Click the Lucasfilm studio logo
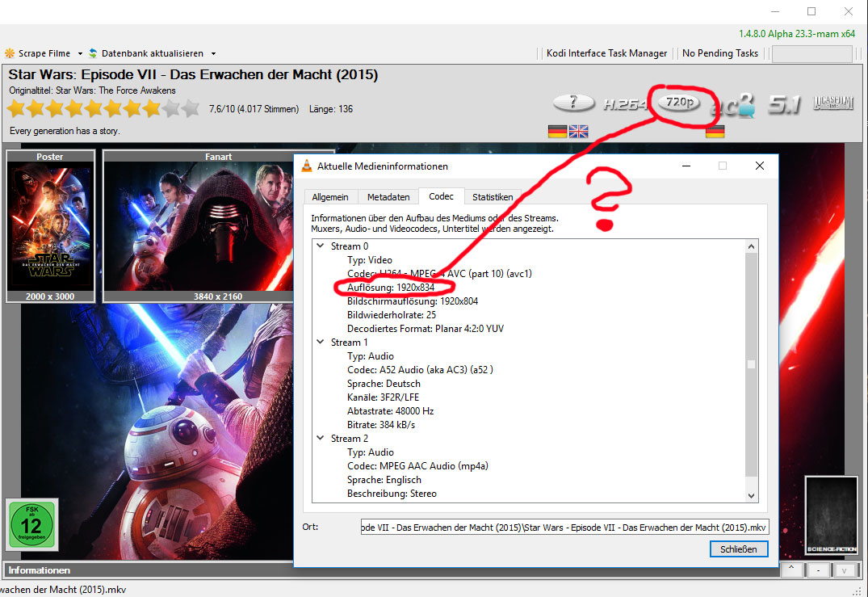This screenshot has width=868, height=597. coord(833,103)
